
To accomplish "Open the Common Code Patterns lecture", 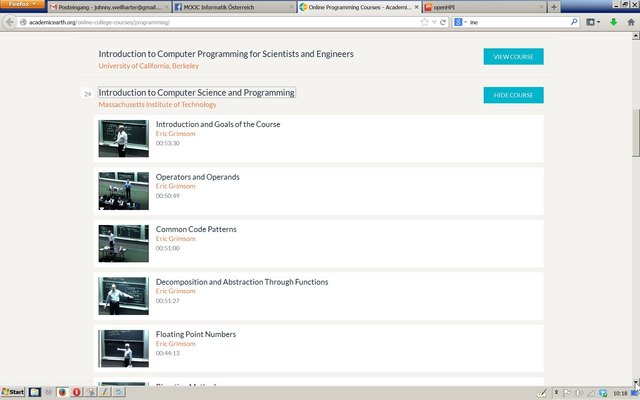I will point(196,229).
